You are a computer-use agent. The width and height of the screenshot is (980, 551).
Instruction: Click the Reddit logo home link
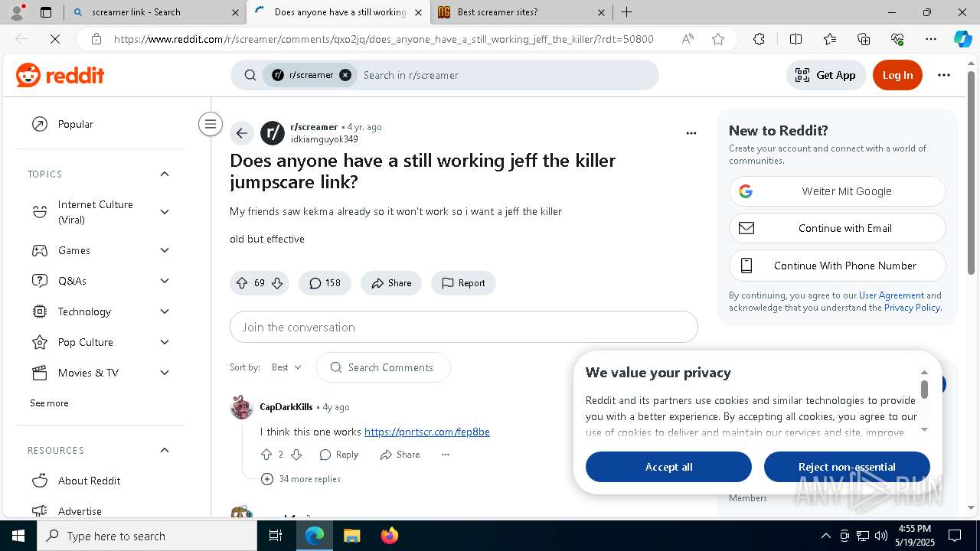[60, 75]
